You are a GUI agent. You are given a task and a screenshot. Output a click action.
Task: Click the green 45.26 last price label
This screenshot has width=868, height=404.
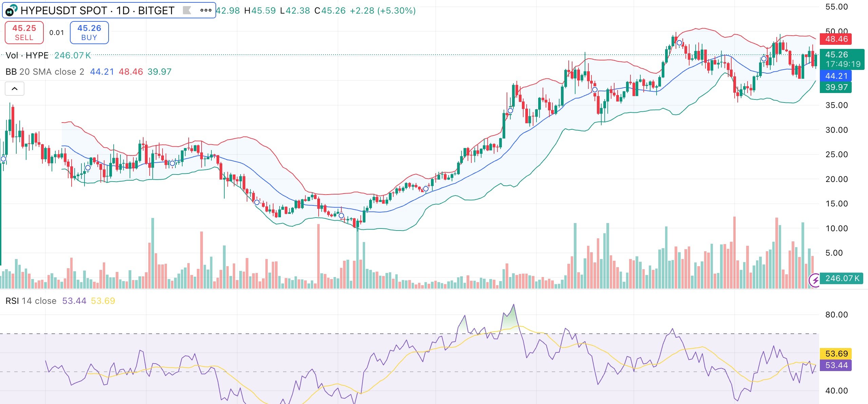coord(837,55)
